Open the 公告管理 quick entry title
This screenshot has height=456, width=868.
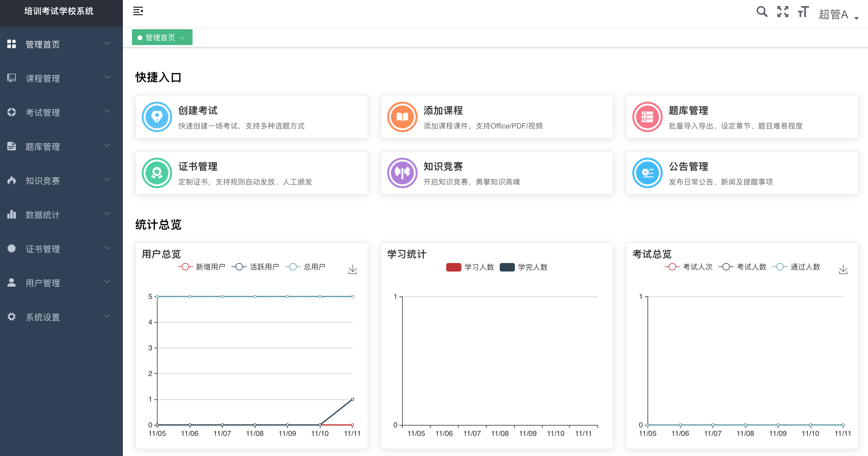pyautogui.click(x=688, y=166)
